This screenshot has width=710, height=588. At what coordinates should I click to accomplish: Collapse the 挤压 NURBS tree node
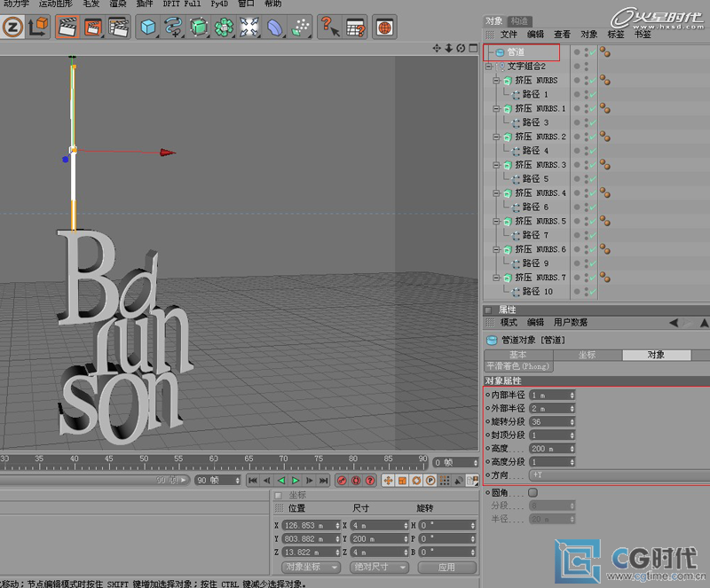(496, 81)
